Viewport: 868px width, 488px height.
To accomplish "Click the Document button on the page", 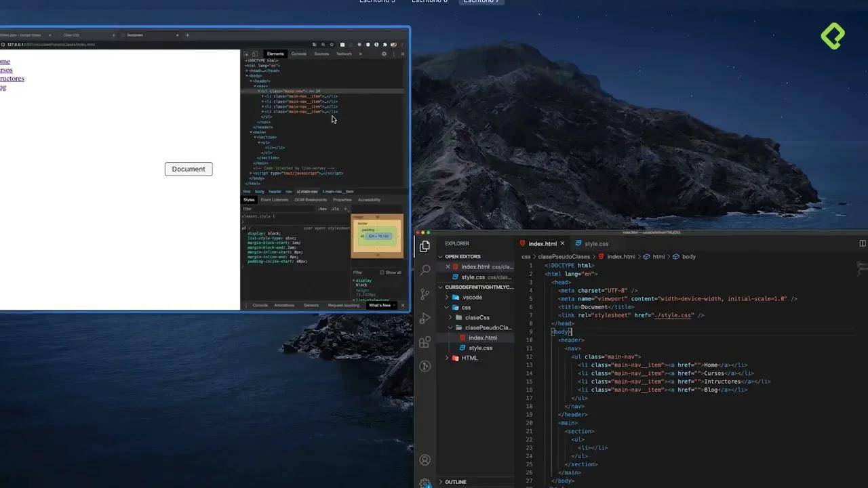I will click(x=189, y=169).
